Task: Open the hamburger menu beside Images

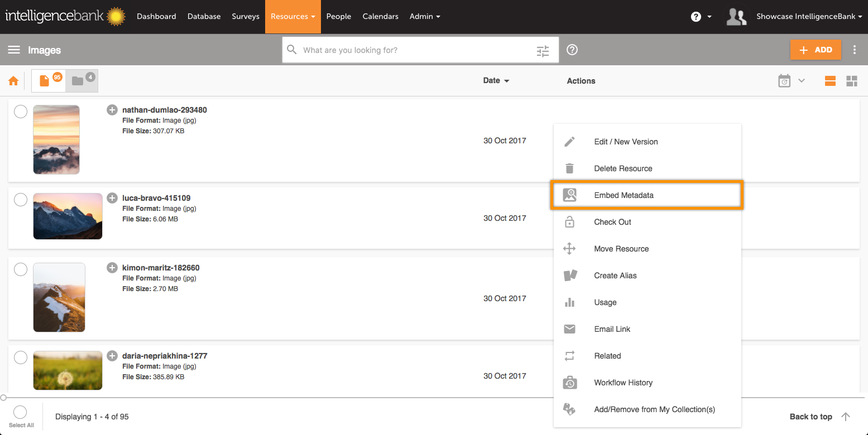Action: (x=14, y=50)
